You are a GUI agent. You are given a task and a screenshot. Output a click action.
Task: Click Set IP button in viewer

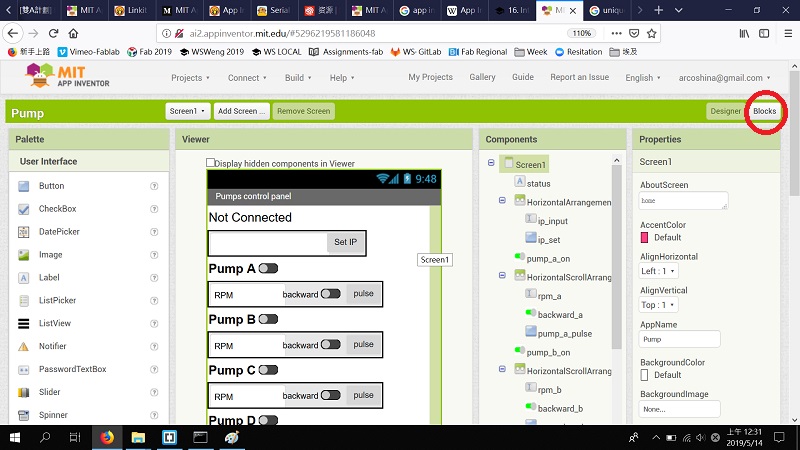345,242
